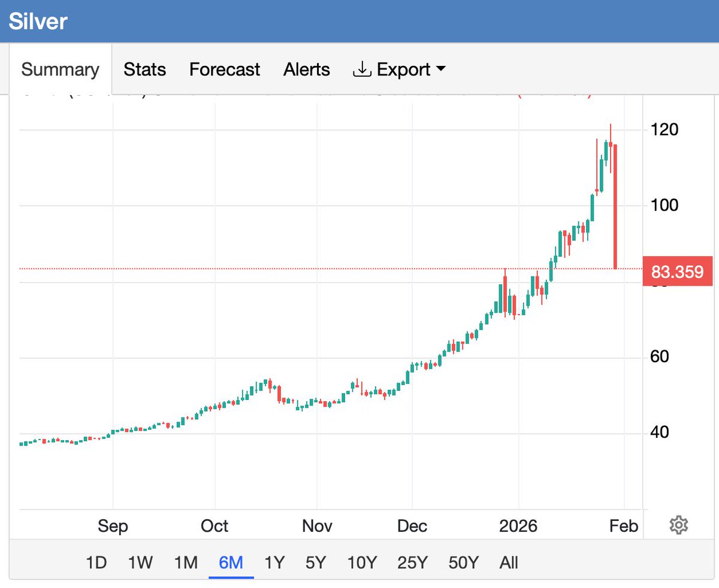Click the Export download icon
This screenshot has height=588, width=719.
point(362,69)
